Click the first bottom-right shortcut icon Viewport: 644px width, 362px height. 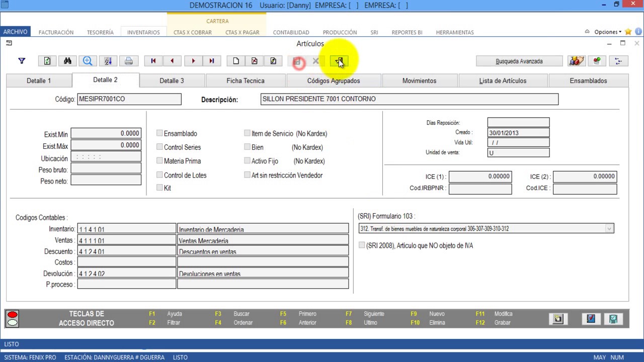click(558, 319)
